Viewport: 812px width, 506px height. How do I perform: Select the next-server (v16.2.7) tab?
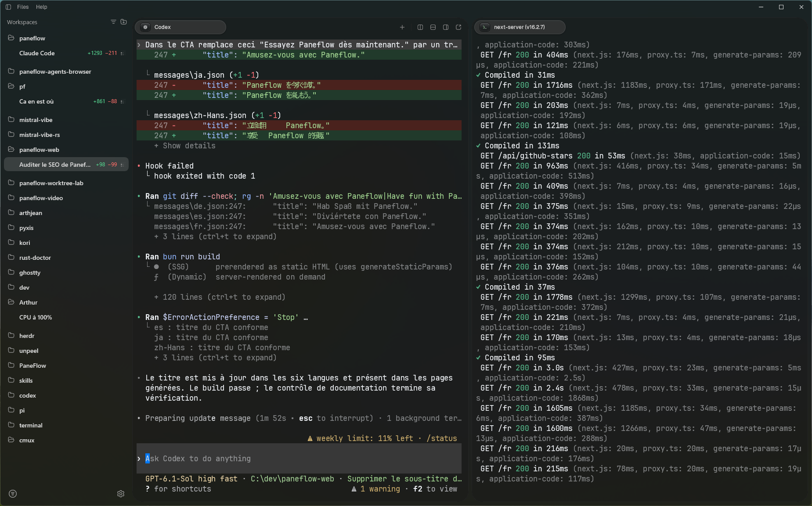click(x=520, y=27)
